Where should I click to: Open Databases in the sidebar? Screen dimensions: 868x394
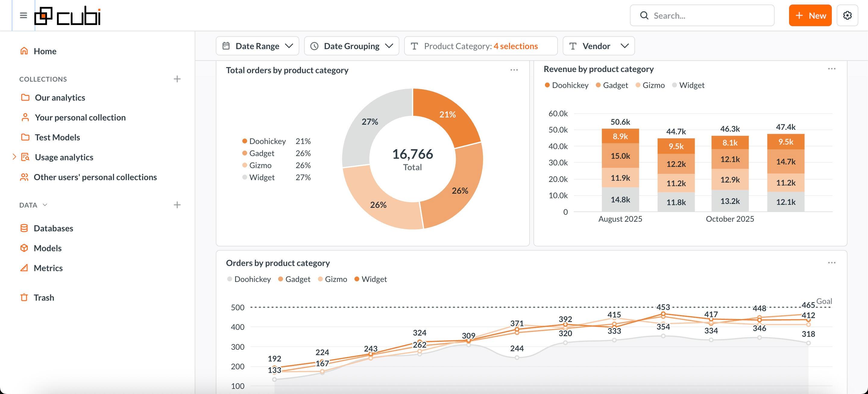(53, 228)
